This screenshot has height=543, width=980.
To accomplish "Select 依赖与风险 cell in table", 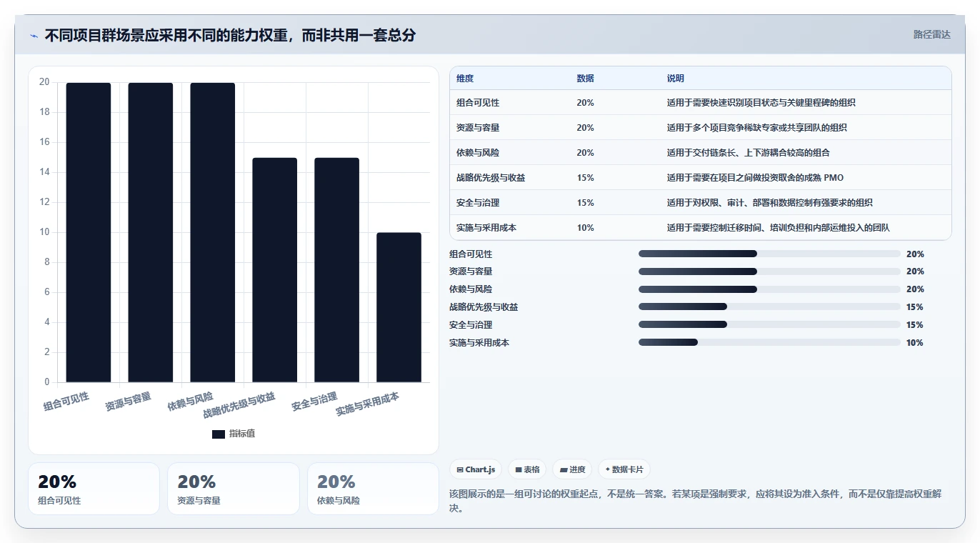I will pyautogui.click(x=478, y=153).
